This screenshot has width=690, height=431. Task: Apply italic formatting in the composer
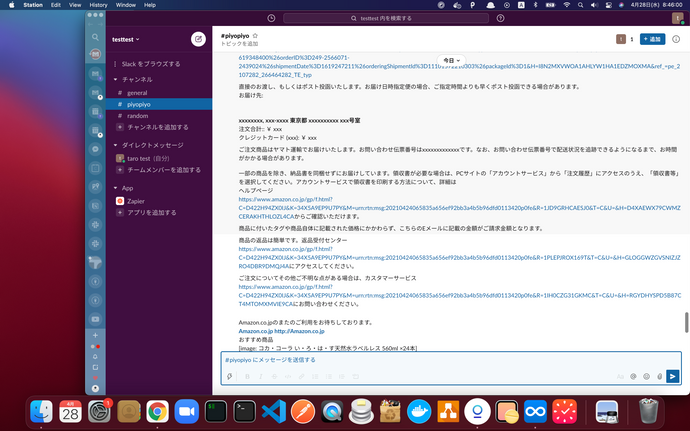tap(261, 376)
